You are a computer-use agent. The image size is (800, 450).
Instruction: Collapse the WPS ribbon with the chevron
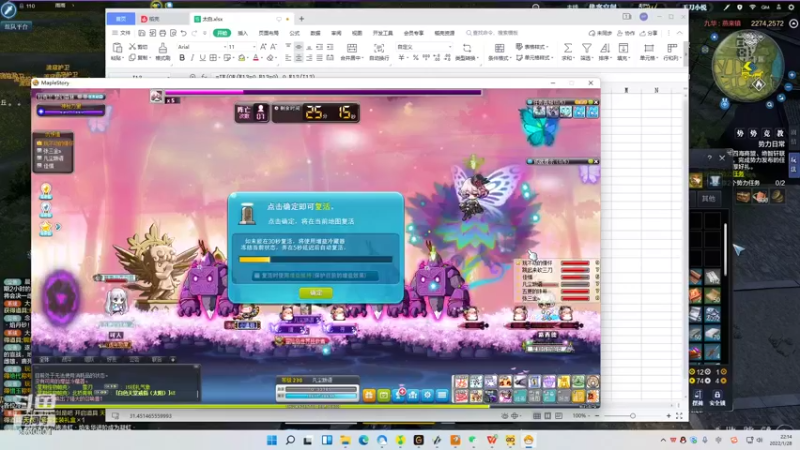[680, 33]
